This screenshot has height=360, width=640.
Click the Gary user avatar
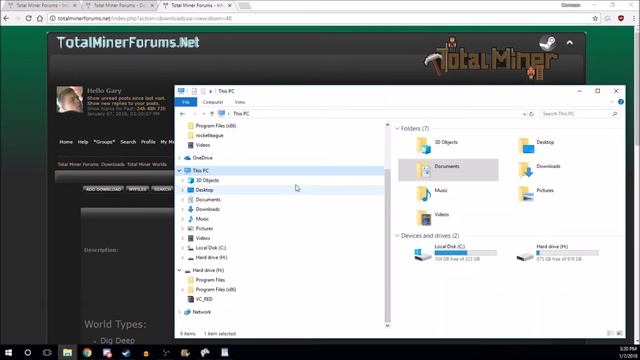click(x=69, y=99)
